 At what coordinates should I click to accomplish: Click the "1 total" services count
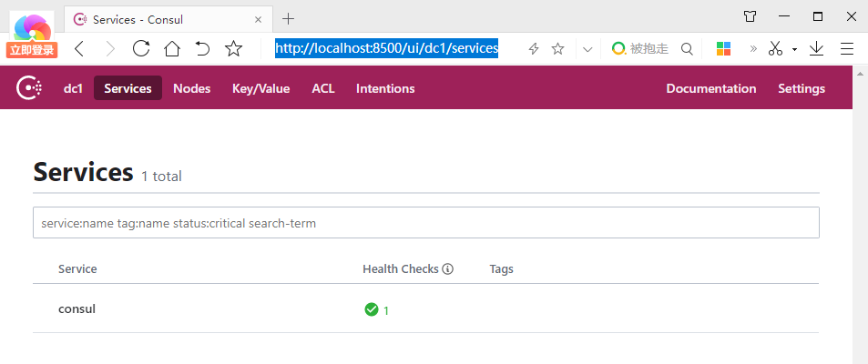point(161,177)
